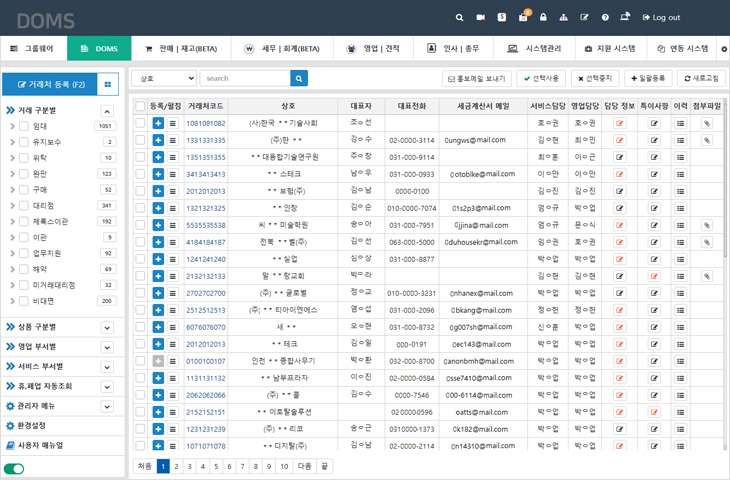Screen dimensions: 730x480
Task: Click plus icon for row 1081081082
Action: [x=158, y=123]
